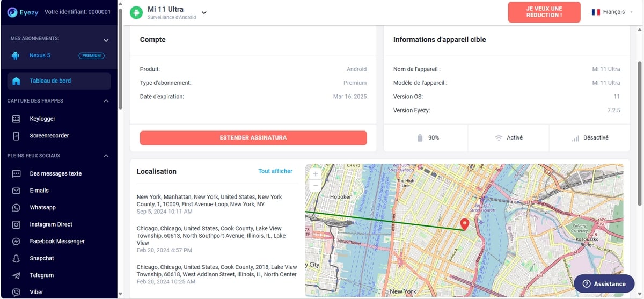Image resolution: width=644 pixels, height=299 pixels.
Task: Zoom in the map with plus button
Action: (x=315, y=174)
